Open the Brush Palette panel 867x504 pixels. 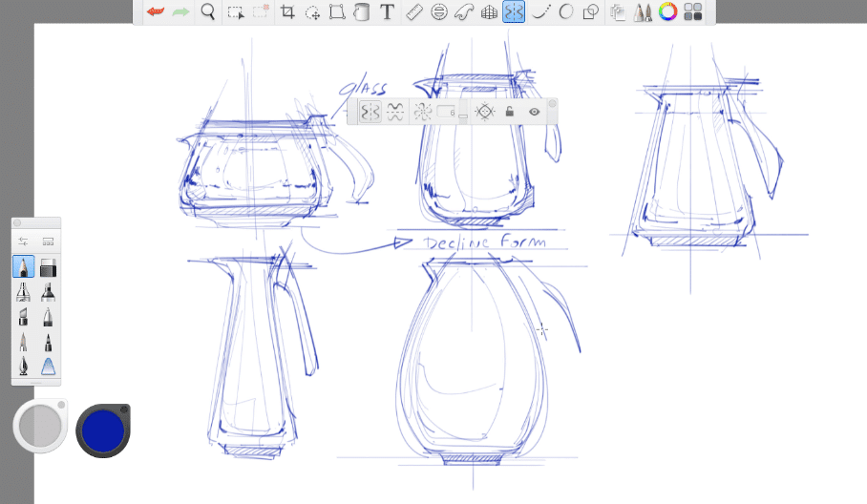pyautogui.click(x=643, y=12)
